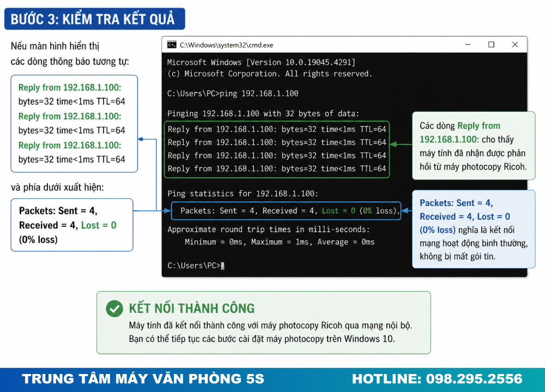Click the 'Packets: Sent = 4, Received = 4' terminal line

click(290, 211)
